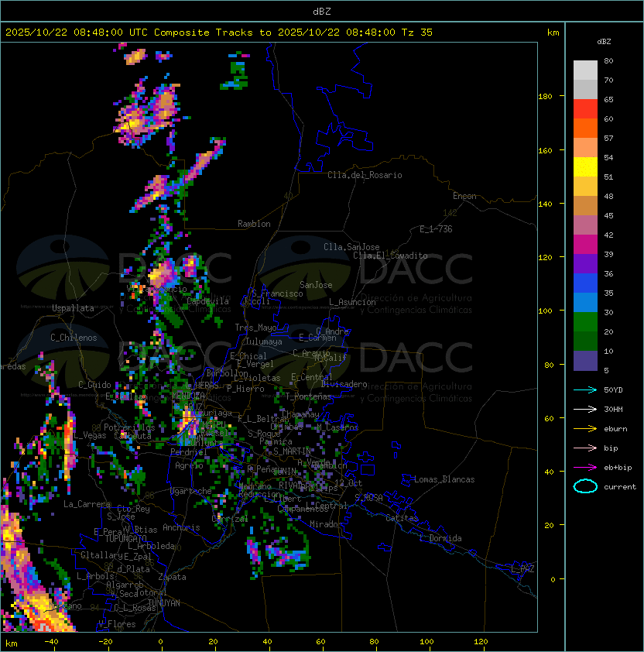Select the bright yellow 51-54 dBZ swatch
Image resolution: width=644 pixels, height=652 pixels.
tap(585, 166)
